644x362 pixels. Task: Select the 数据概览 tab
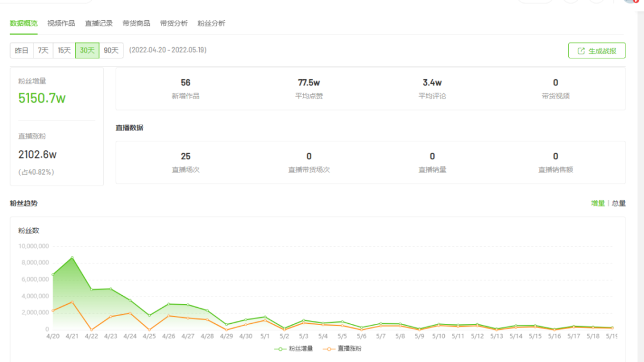point(24,23)
